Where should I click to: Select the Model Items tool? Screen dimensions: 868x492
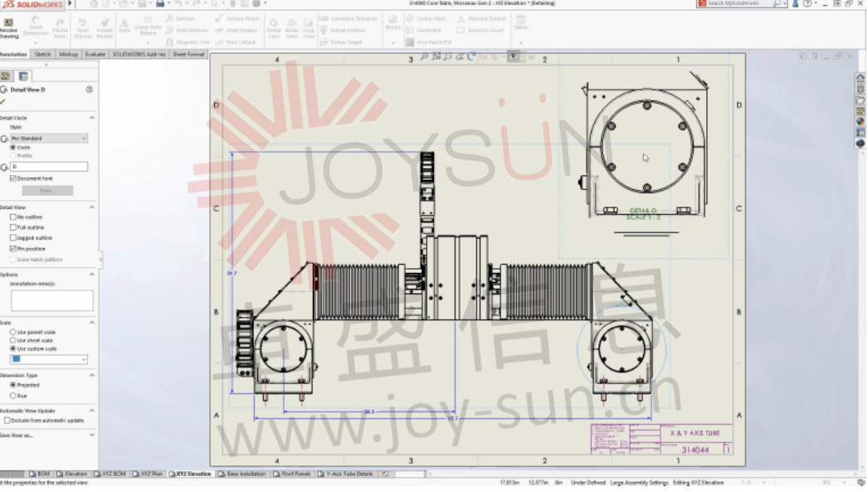[59, 25]
